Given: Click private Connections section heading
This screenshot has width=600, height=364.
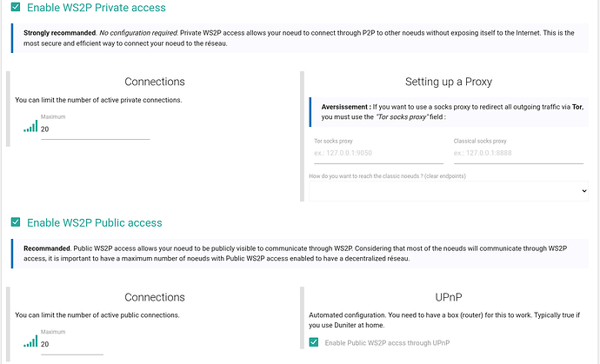Looking at the screenshot, I should pyautogui.click(x=155, y=82).
